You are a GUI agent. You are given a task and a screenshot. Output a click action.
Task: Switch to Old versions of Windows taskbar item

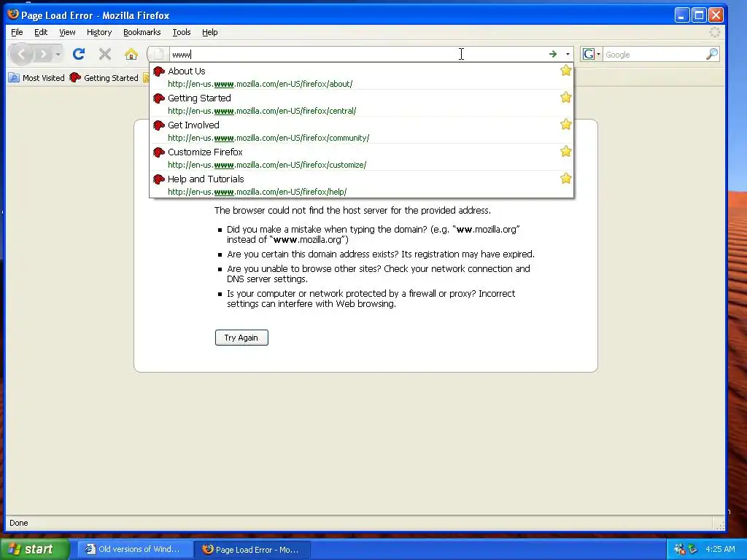[135, 550]
